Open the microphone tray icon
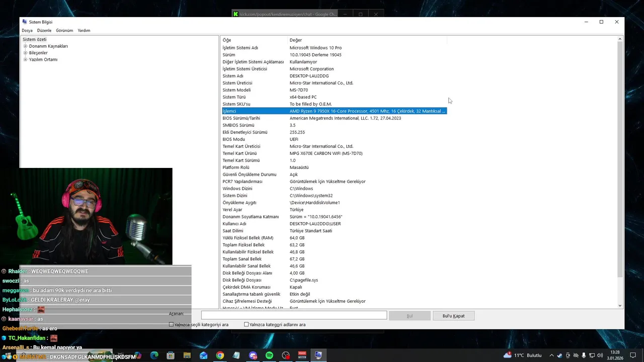The width and height of the screenshot is (644, 362). pyautogui.click(x=584, y=355)
